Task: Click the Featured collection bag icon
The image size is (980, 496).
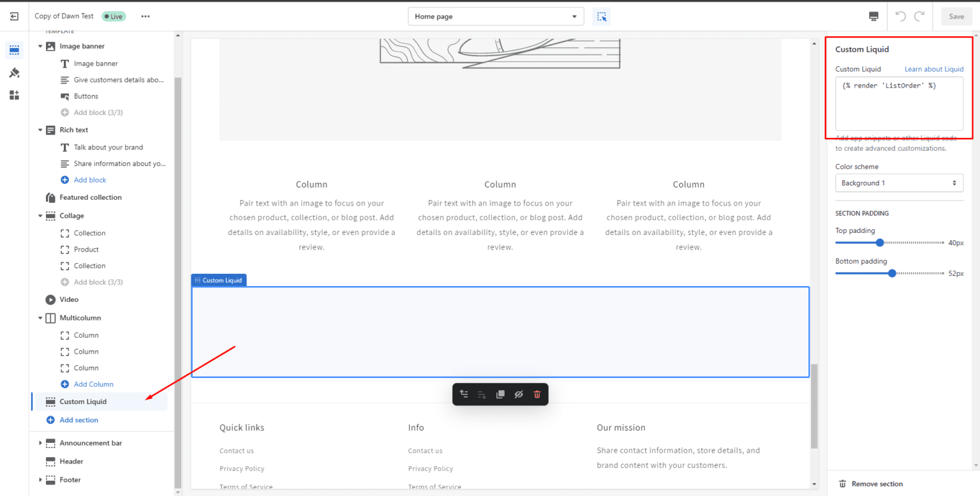Action: tap(50, 198)
